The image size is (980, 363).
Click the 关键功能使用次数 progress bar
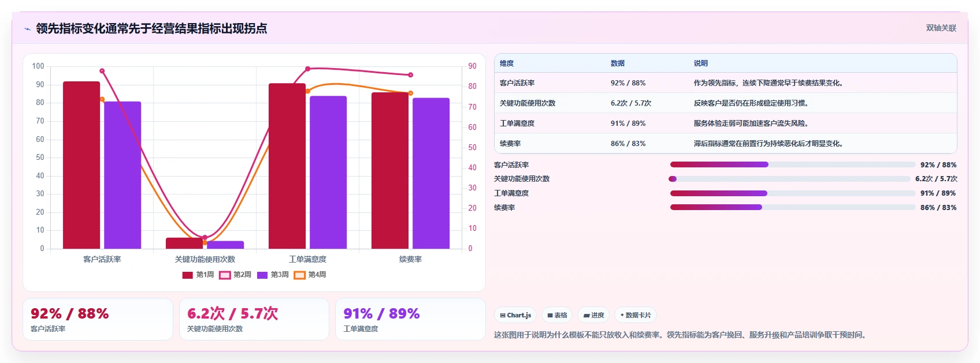click(x=789, y=179)
